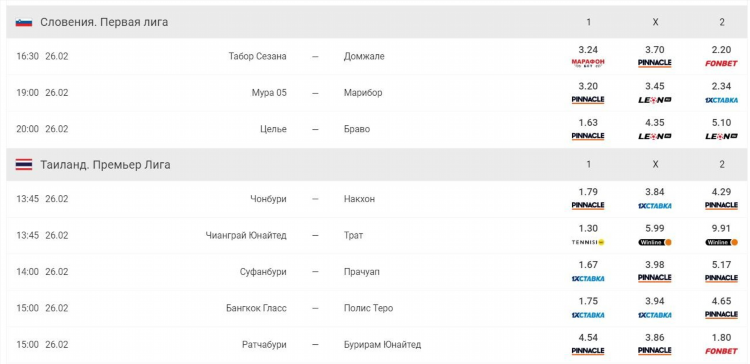
Task: Click Pinnacle logo under odds 4.54
Action: click(x=588, y=351)
